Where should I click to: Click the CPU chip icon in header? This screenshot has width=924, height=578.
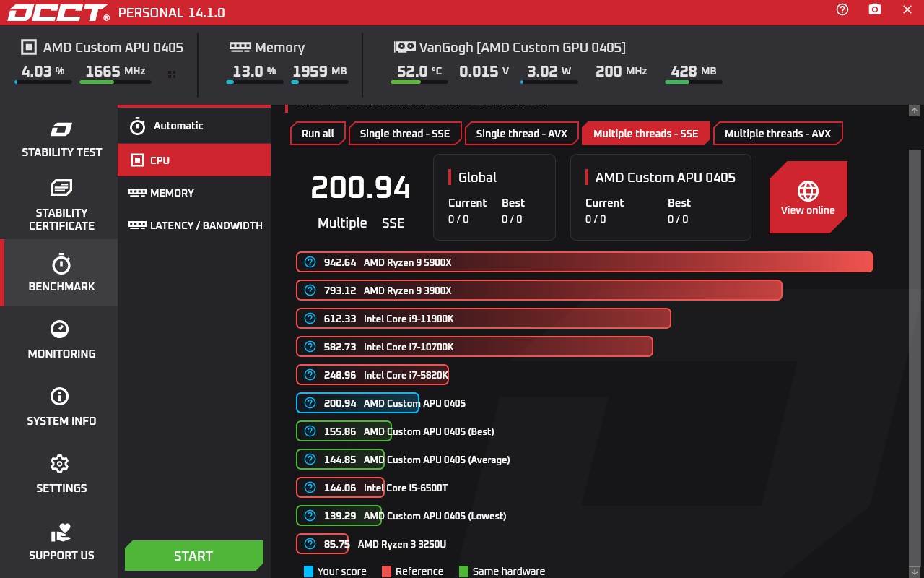[28, 48]
